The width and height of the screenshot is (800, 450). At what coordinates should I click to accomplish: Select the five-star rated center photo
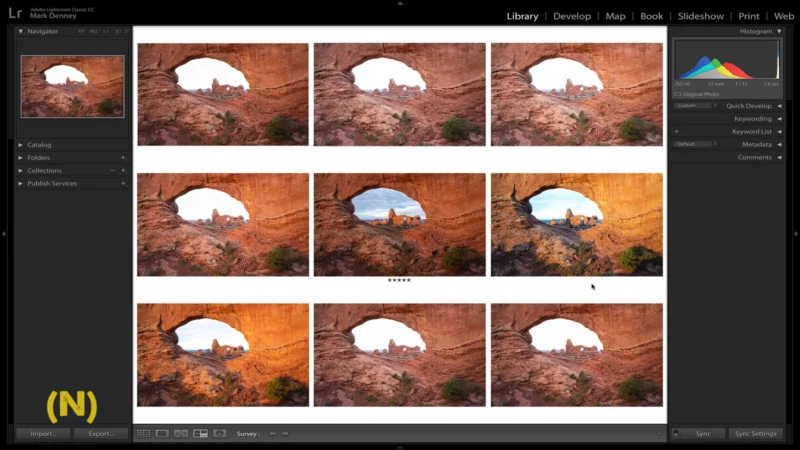click(399, 224)
